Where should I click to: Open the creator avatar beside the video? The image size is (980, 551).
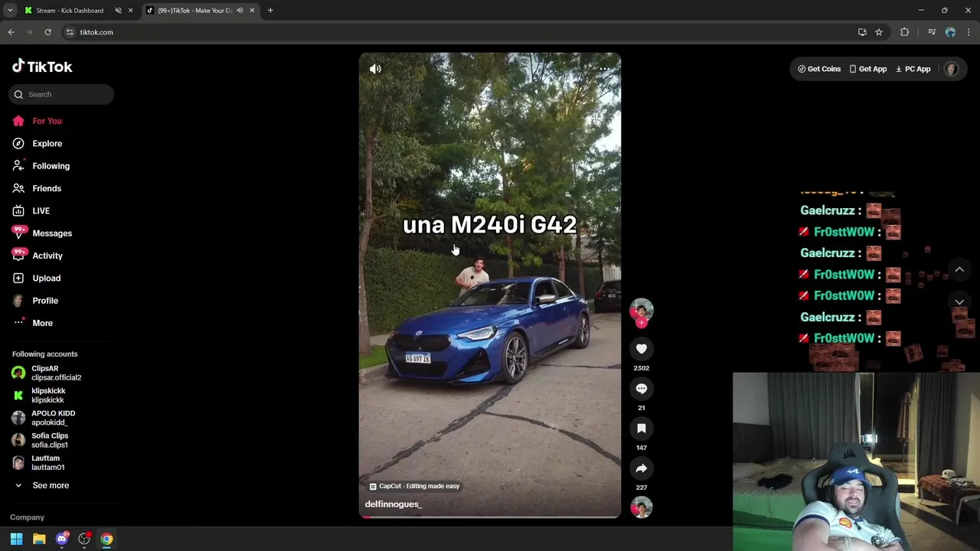(x=642, y=309)
